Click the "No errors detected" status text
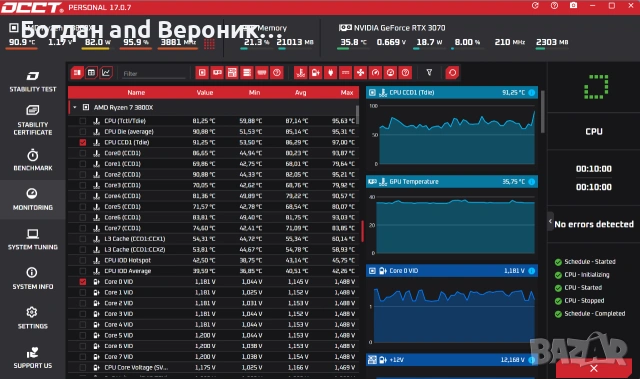Viewport: 640px width, 379px height. (x=594, y=224)
